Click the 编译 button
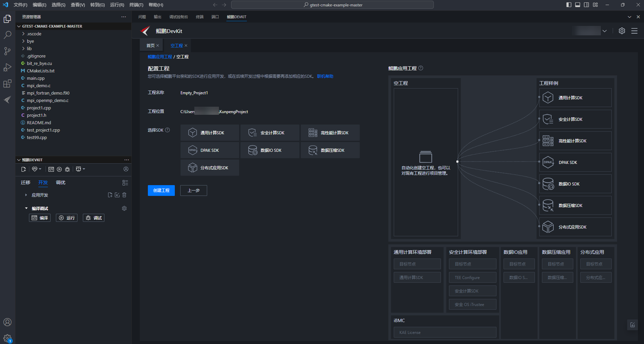 [x=40, y=218]
